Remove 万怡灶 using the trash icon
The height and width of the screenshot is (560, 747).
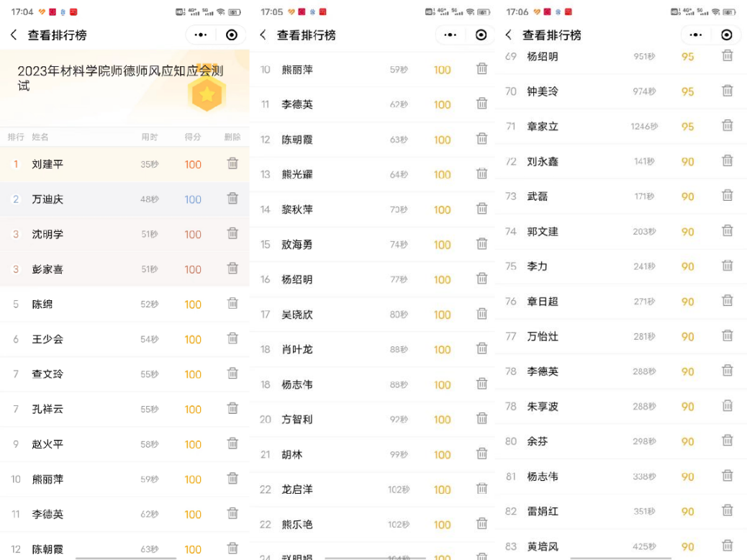[x=728, y=335]
